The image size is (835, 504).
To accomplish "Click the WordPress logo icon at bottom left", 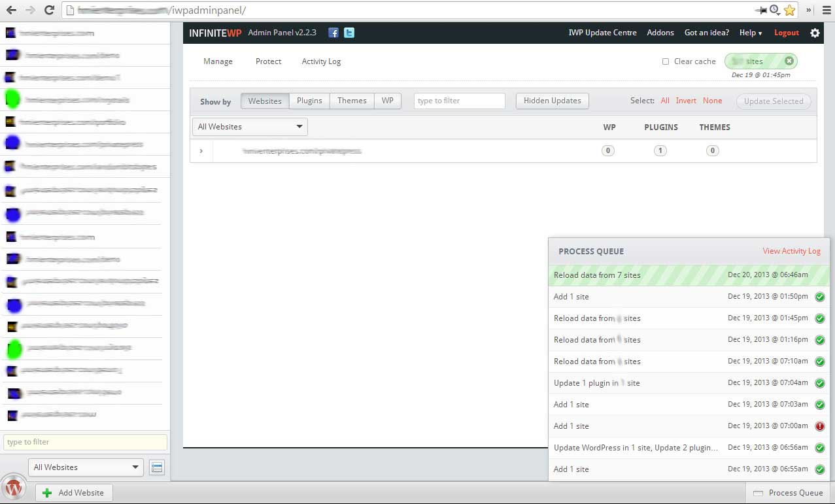I will pos(14,488).
